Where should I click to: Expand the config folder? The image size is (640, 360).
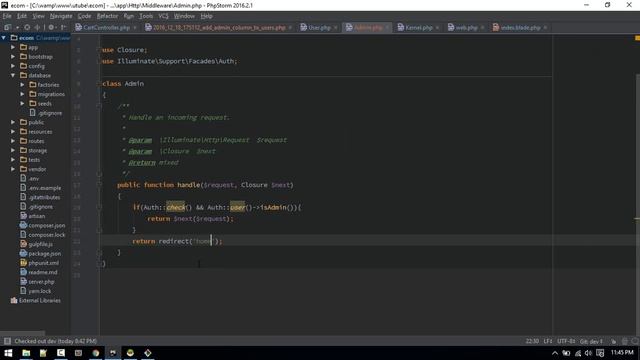[x=13, y=66]
